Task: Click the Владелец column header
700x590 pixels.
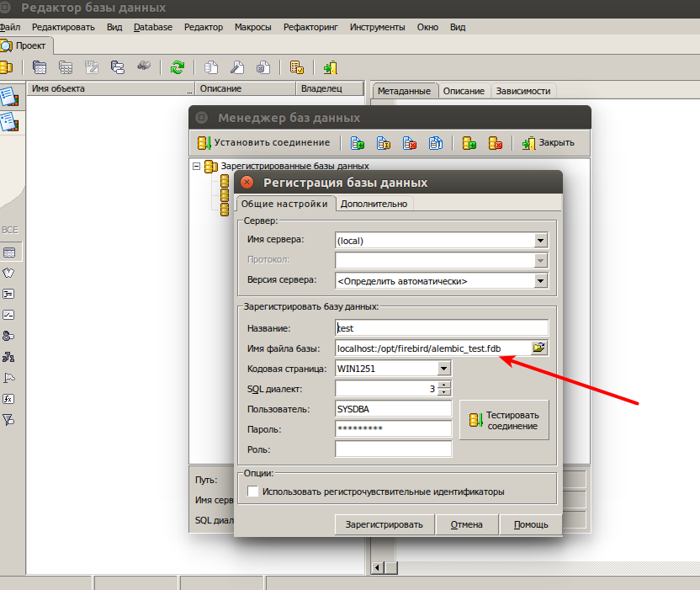Action: 330,88
